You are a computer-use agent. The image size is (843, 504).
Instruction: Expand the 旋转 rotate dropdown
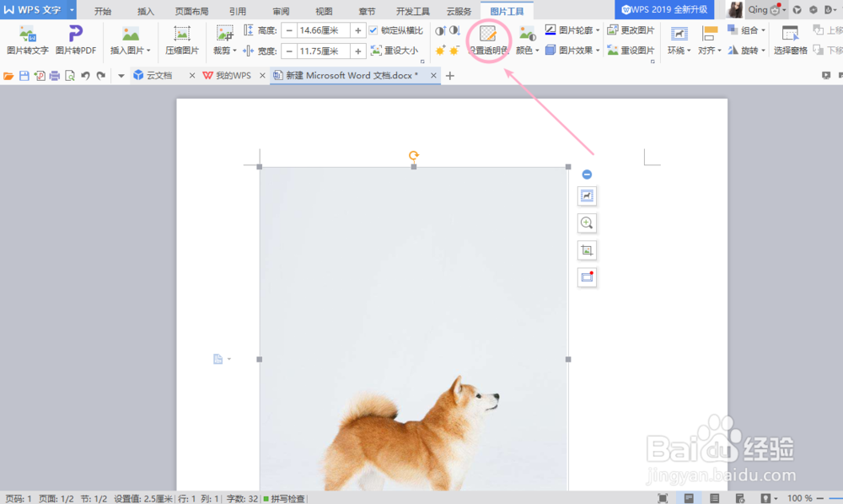[x=763, y=51]
